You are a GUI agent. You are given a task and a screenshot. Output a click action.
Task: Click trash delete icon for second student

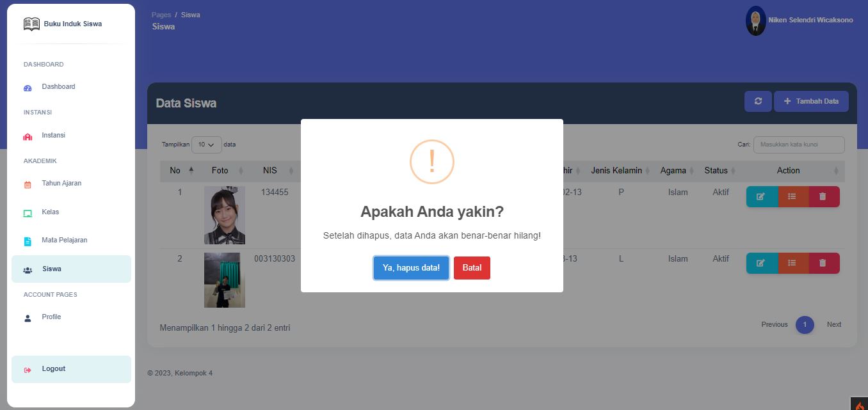pyautogui.click(x=823, y=263)
